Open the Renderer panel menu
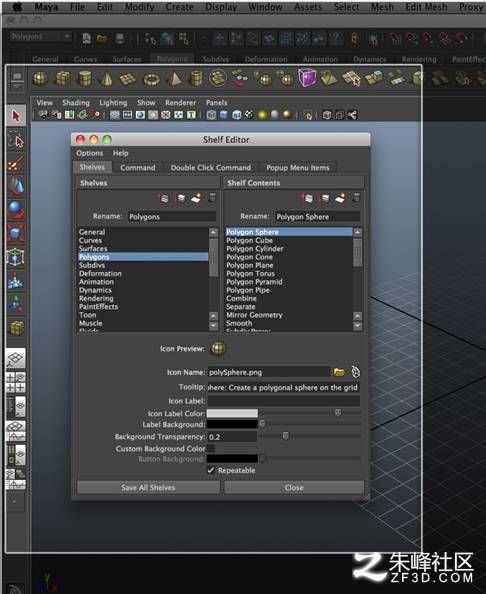The height and width of the screenshot is (594, 486). coord(180,103)
